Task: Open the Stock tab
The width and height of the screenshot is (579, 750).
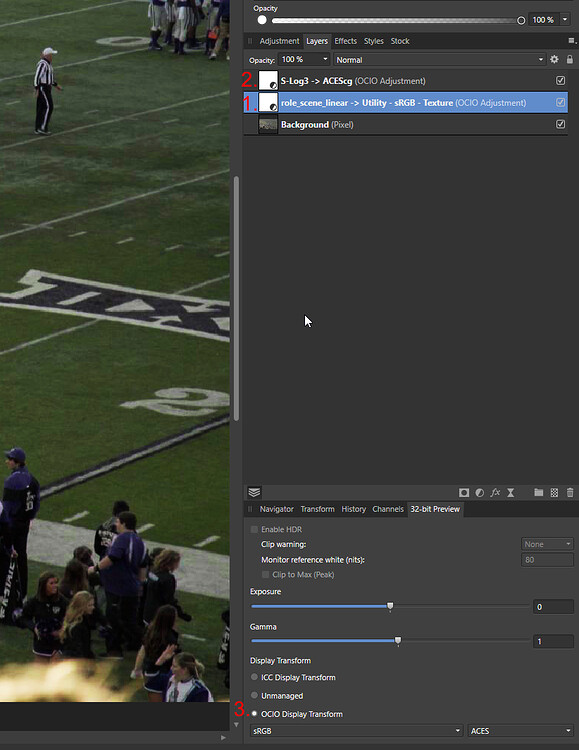Action: pos(400,41)
